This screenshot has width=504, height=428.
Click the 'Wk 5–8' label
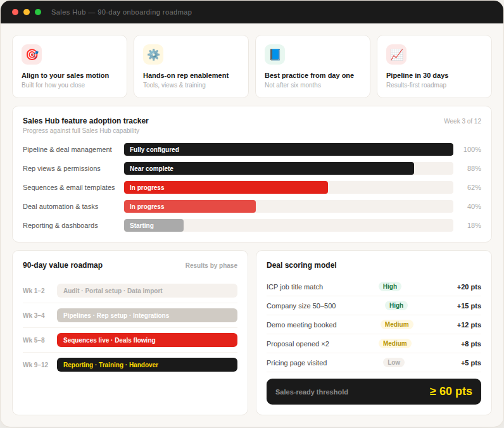tap(34, 340)
